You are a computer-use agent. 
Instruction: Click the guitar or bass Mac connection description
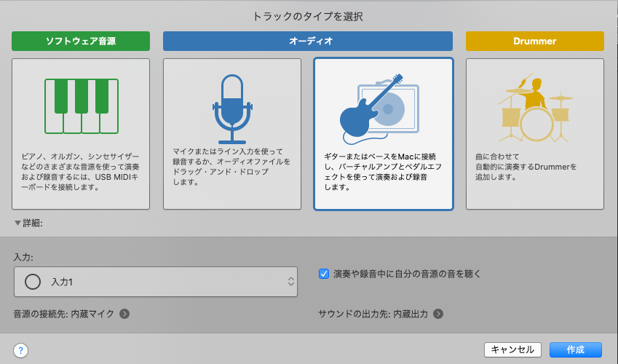[383, 172]
